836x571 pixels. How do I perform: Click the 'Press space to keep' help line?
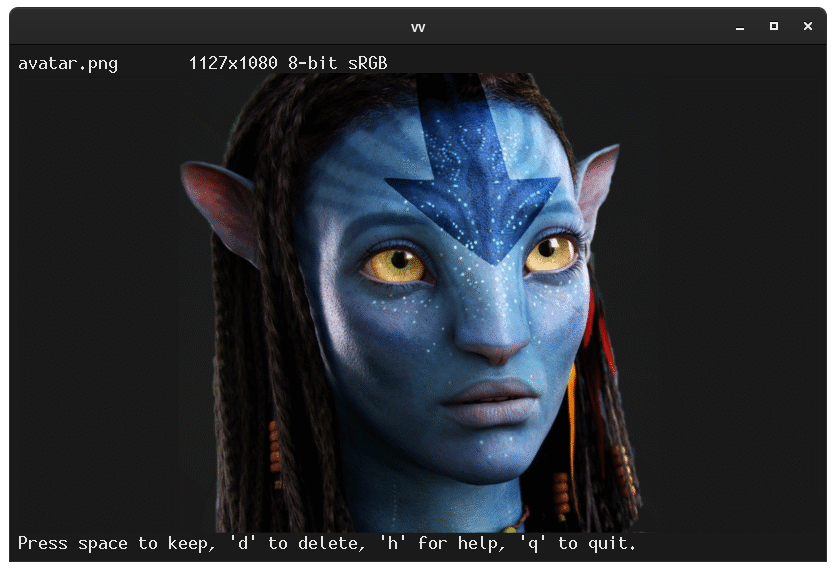[x=327, y=543]
